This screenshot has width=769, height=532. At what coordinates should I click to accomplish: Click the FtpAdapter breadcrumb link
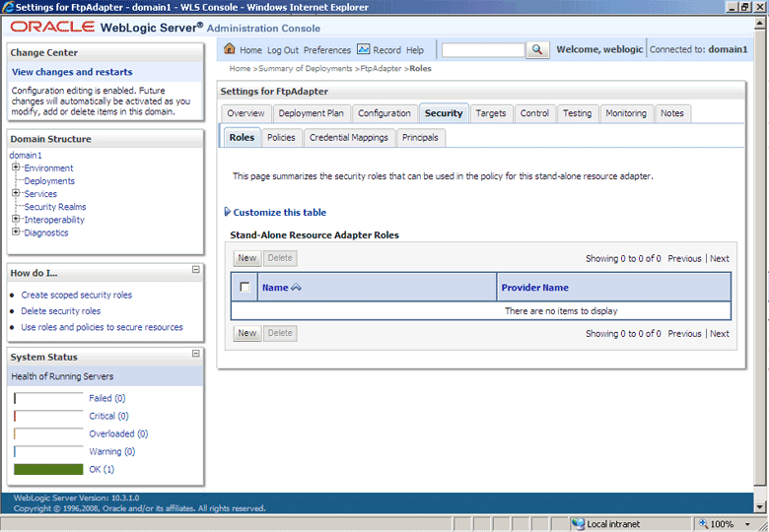click(381, 69)
